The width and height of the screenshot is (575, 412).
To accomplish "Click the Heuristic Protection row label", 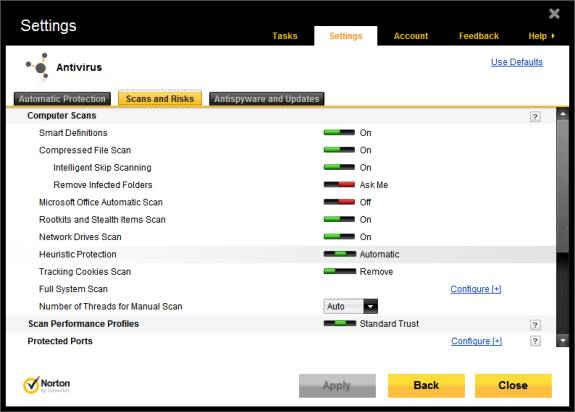I will (x=78, y=254).
